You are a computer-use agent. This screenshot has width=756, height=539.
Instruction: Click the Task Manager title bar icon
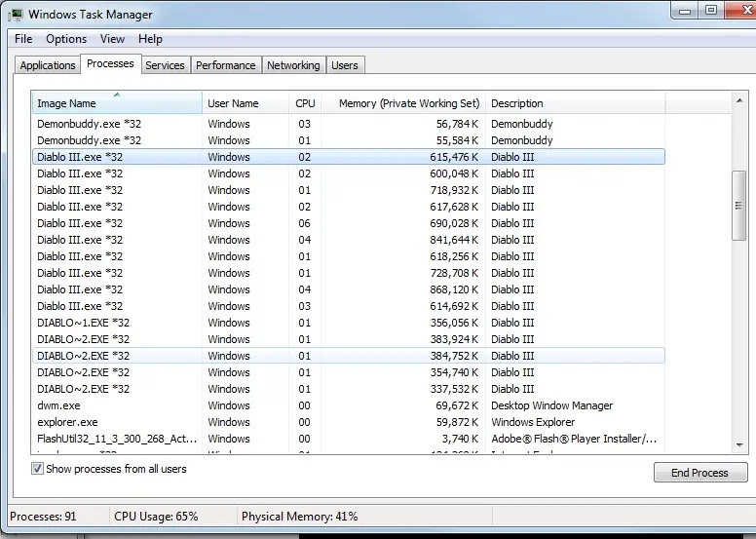[x=16, y=15]
